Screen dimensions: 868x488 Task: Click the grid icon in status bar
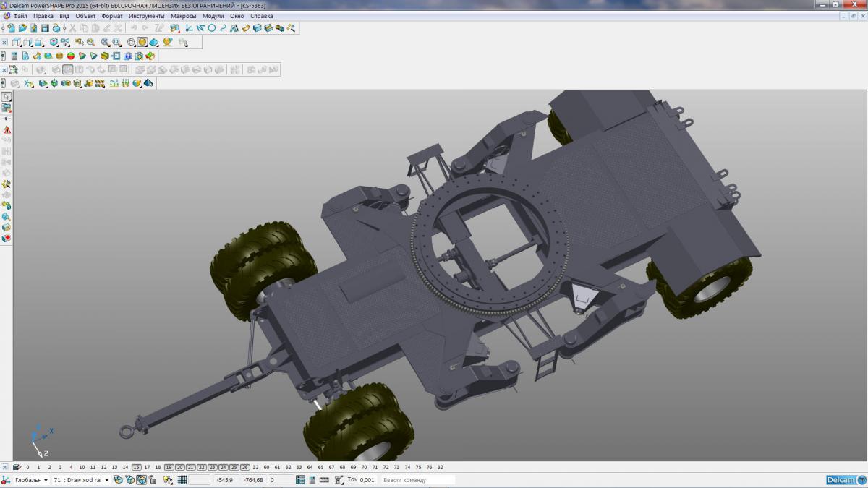pos(182,480)
